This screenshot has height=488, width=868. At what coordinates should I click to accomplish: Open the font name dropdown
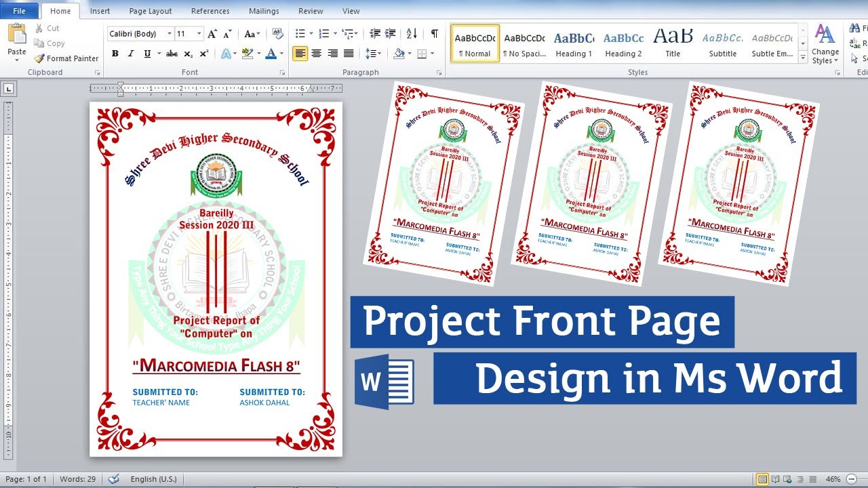pyautogui.click(x=168, y=34)
